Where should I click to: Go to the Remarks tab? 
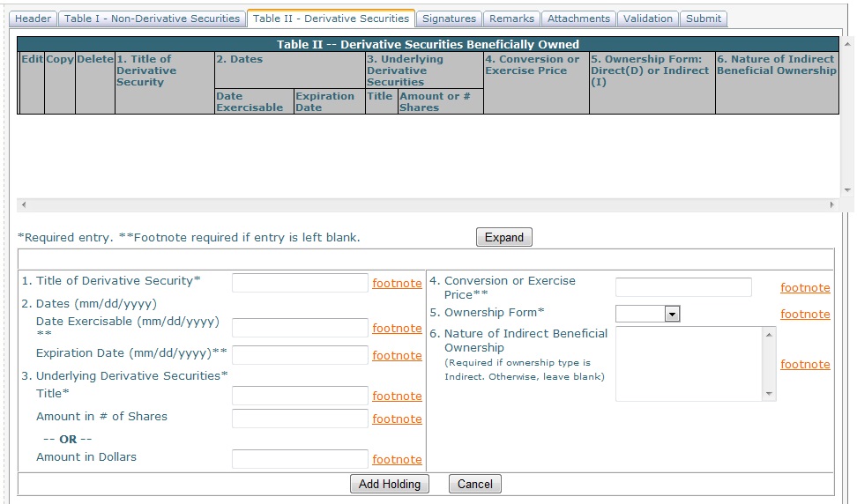tap(511, 19)
